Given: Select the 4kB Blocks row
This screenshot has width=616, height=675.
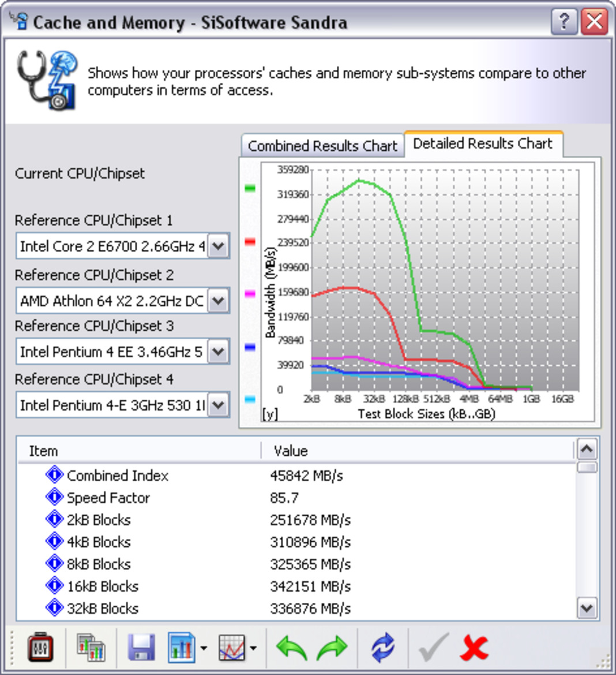Looking at the screenshot, I should 296,542.
